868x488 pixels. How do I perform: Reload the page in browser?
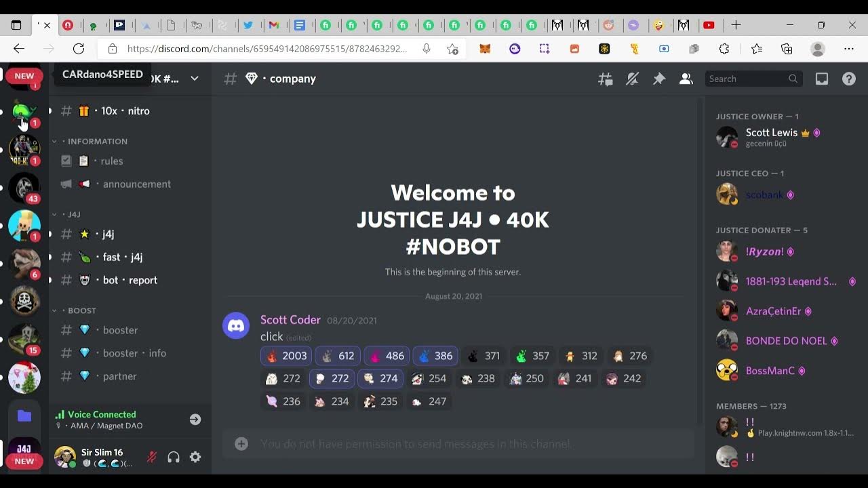click(x=79, y=49)
